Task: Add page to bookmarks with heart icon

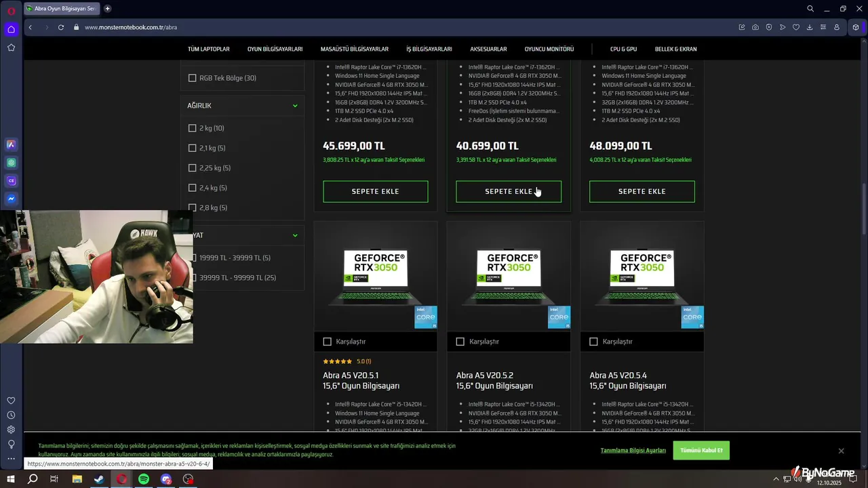Action: [x=796, y=27]
